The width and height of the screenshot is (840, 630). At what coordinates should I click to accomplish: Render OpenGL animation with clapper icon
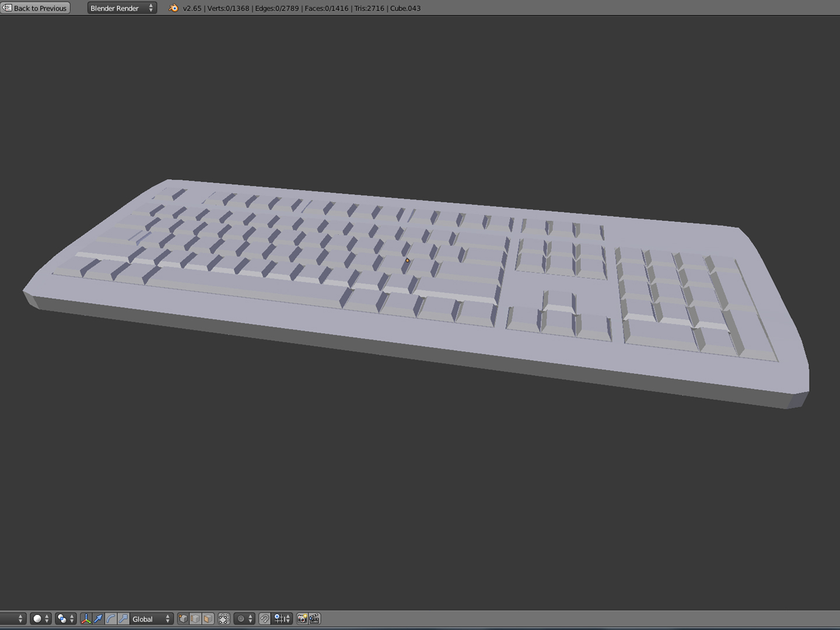(314, 619)
